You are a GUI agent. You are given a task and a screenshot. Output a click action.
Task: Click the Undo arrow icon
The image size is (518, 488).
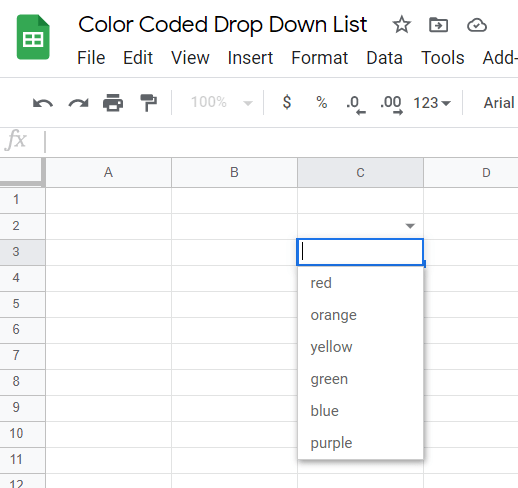pos(43,103)
